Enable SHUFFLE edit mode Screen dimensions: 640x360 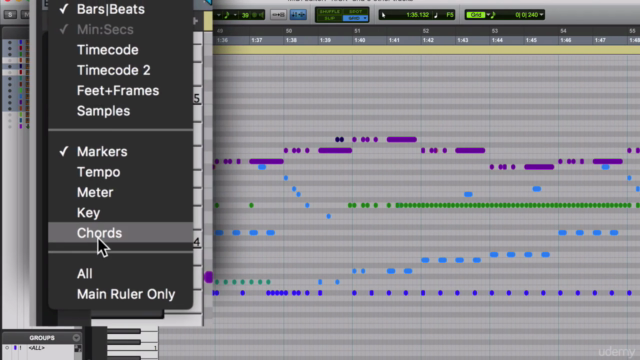(329, 11)
